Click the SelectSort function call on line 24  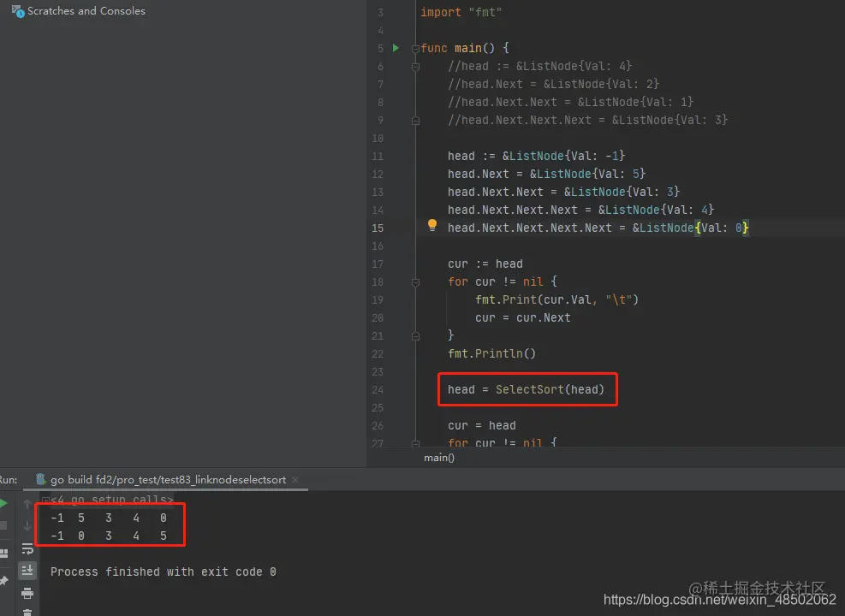(x=550, y=389)
